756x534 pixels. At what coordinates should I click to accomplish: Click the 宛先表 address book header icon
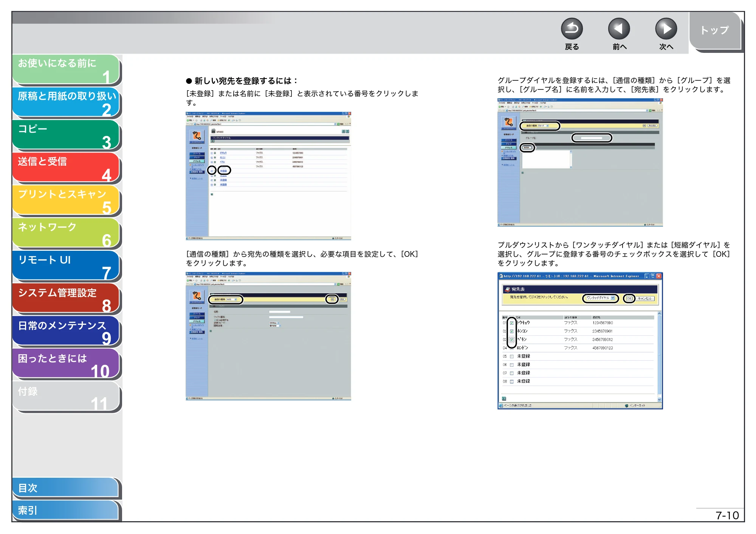507,289
